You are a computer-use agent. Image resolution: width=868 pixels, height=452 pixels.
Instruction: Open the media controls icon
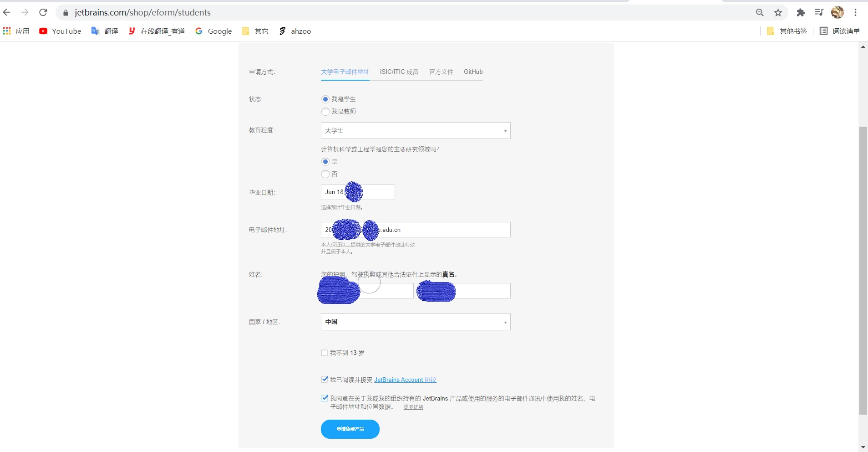pyautogui.click(x=818, y=12)
